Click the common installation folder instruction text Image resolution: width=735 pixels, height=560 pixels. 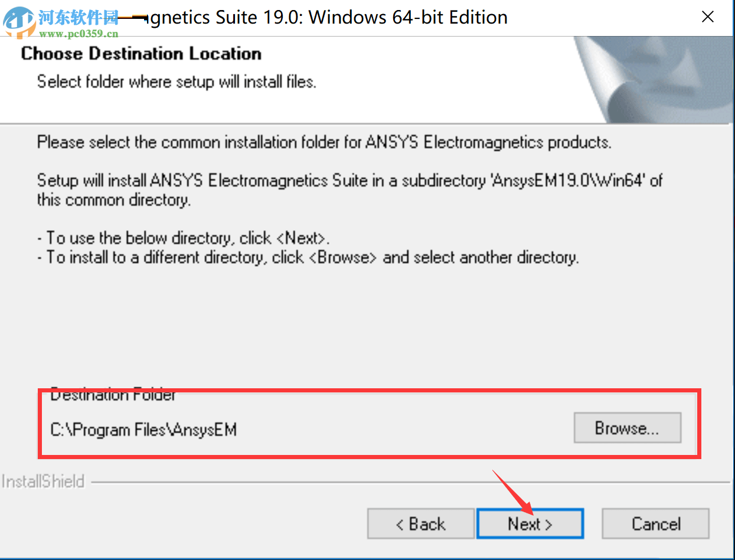click(x=324, y=142)
